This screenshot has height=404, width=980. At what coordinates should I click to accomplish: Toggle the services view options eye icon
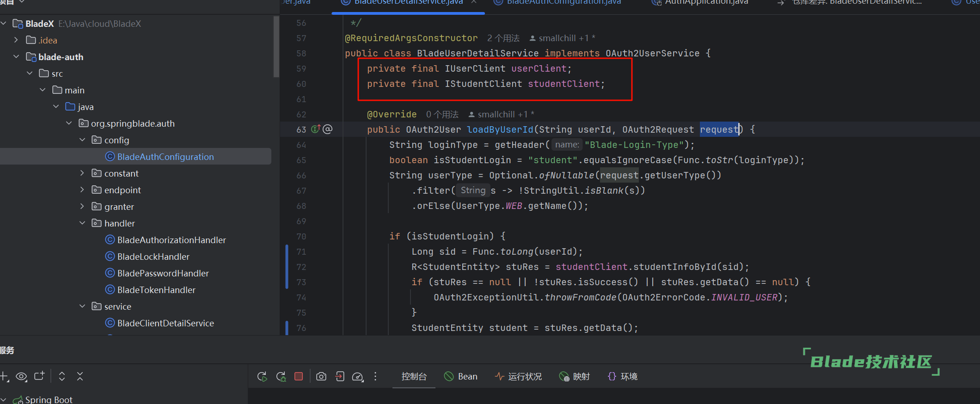[x=21, y=376]
